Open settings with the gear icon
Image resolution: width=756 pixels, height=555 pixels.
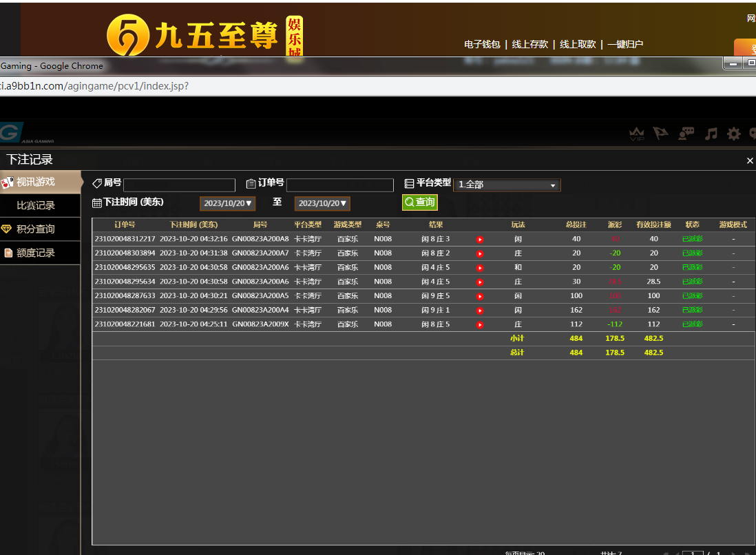[734, 134]
